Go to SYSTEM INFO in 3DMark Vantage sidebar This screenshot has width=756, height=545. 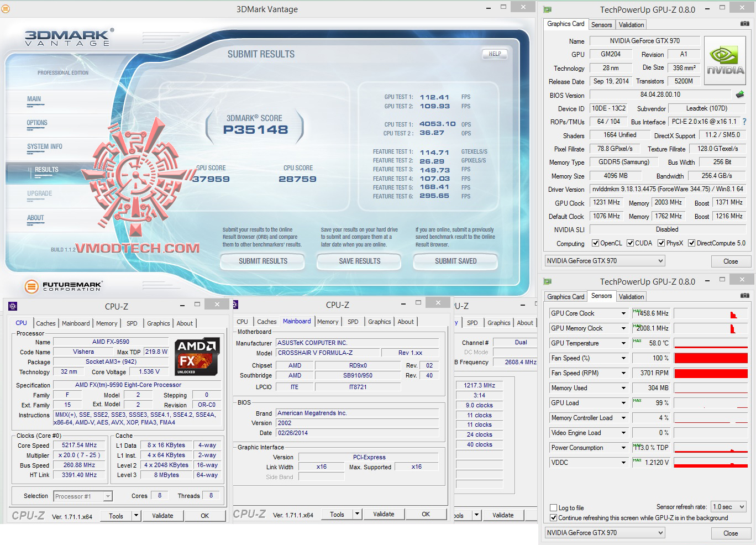click(45, 147)
